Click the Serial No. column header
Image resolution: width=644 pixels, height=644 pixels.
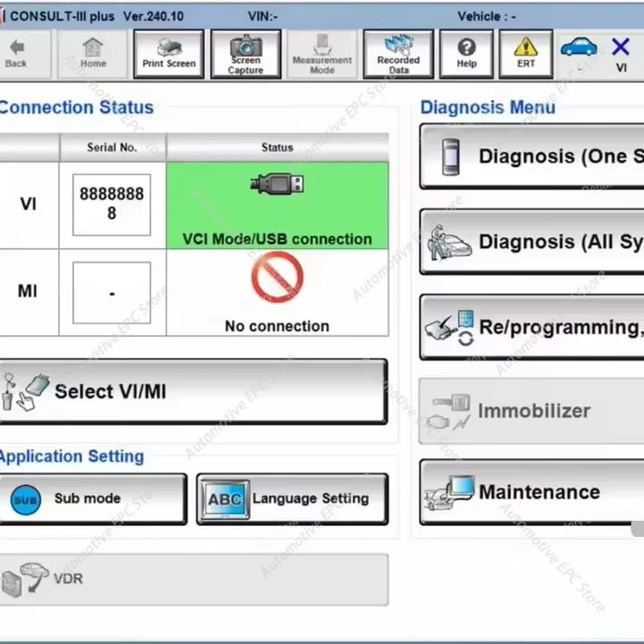pos(113,147)
